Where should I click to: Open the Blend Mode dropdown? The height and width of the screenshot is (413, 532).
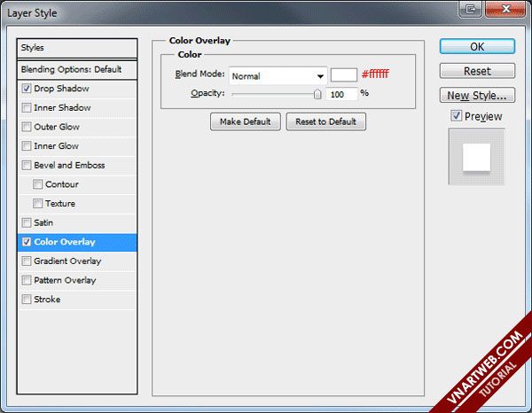[x=278, y=76]
